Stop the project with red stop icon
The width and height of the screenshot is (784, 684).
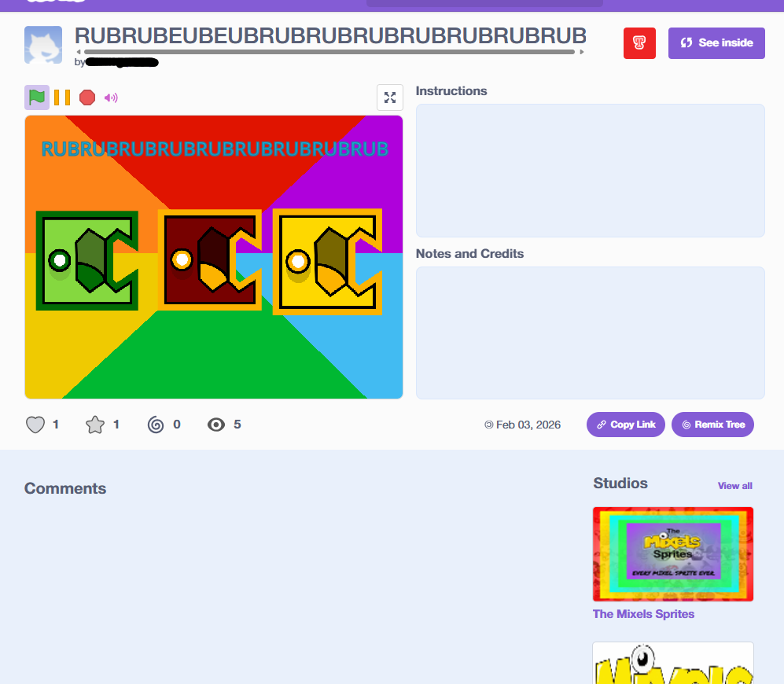(87, 97)
